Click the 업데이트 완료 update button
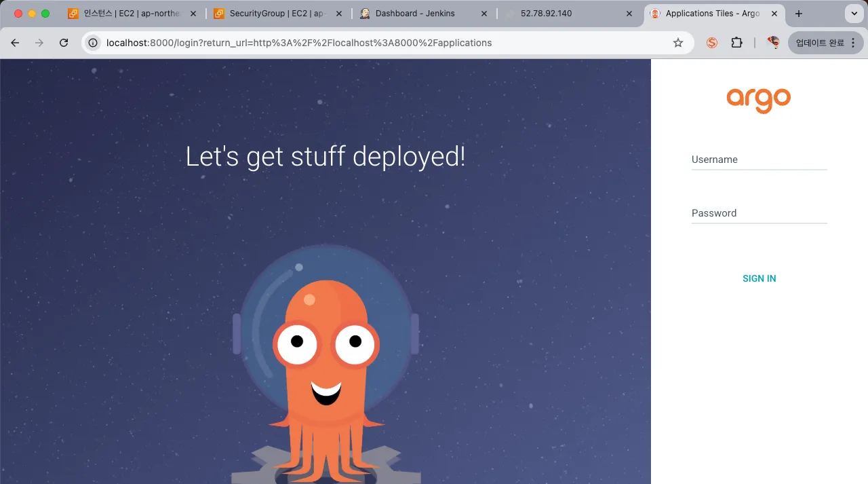 (825, 43)
